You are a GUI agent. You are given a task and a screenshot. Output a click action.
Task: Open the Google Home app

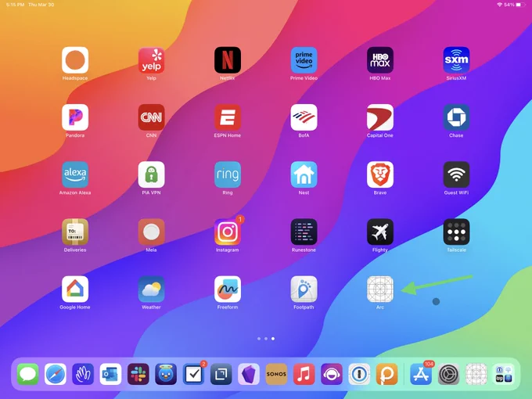point(75,289)
